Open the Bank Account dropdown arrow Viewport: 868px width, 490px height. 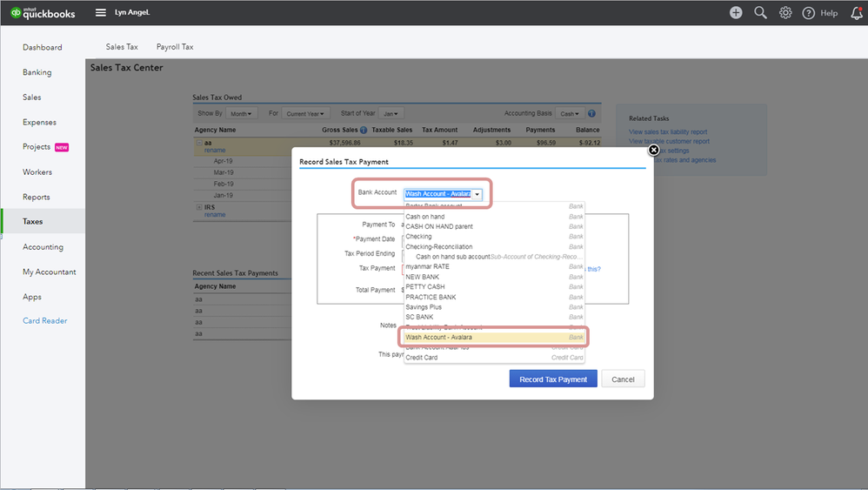coord(477,194)
